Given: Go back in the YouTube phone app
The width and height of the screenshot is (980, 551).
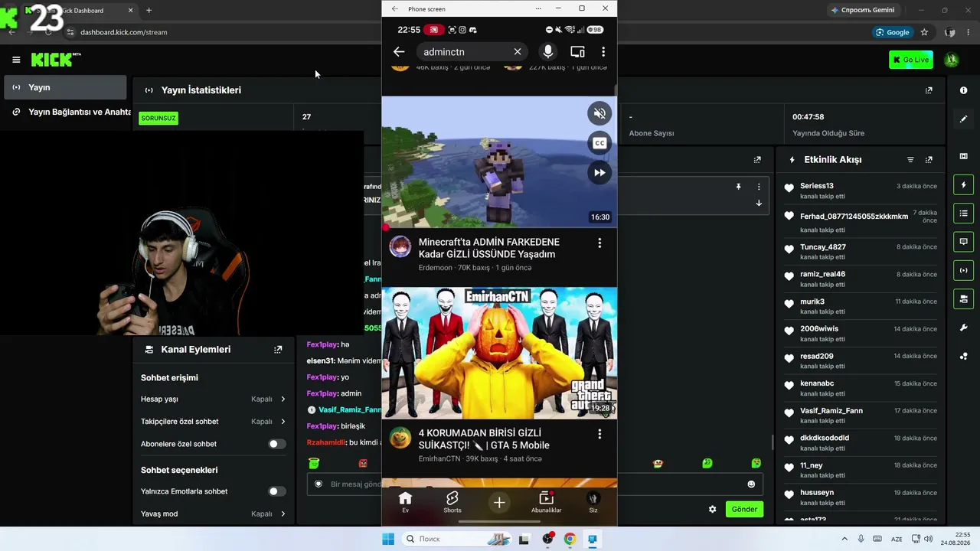Looking at the screenshot, I should point(399,52).
